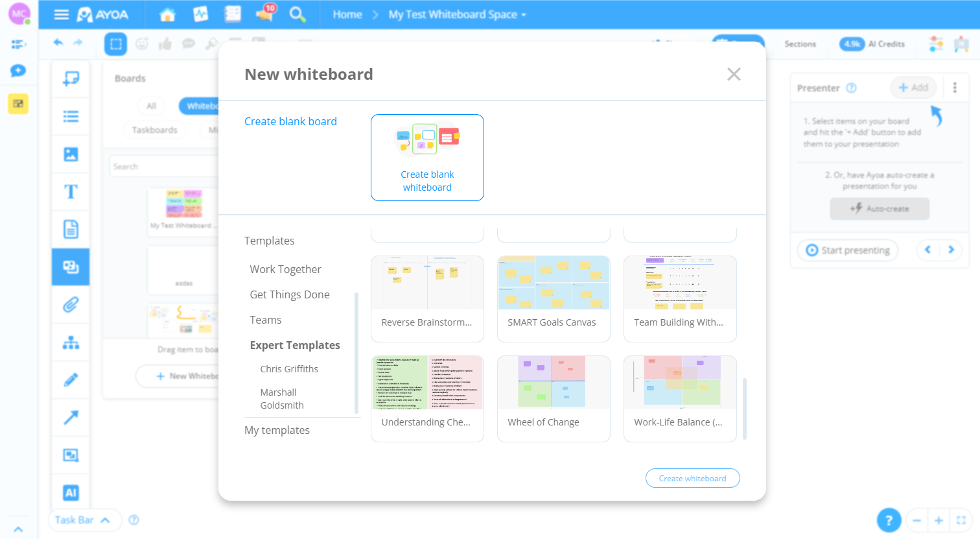Filter boards by Taskboards
Image resolution: width=980 pixels, height=539 pixels.
click(x=155, y=130)
